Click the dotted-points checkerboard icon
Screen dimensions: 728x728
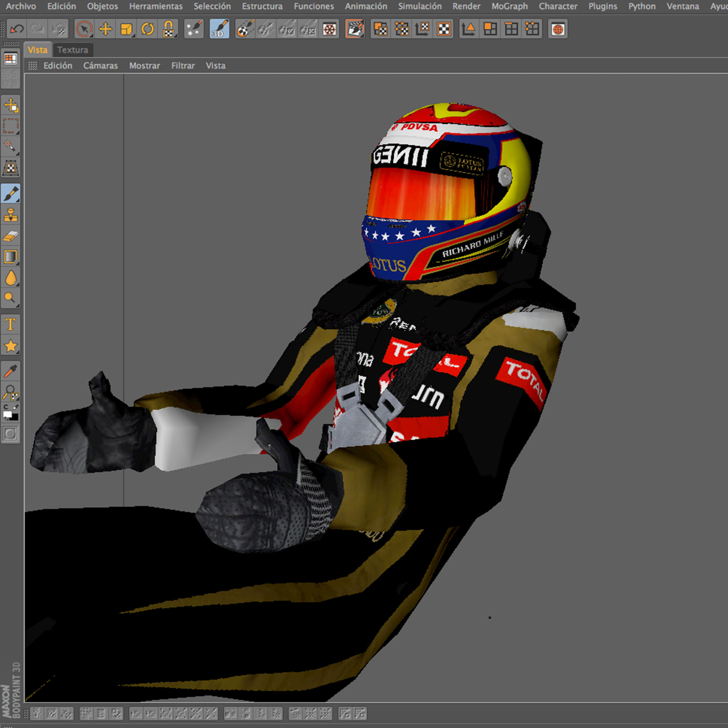click(x=402, y=29)
